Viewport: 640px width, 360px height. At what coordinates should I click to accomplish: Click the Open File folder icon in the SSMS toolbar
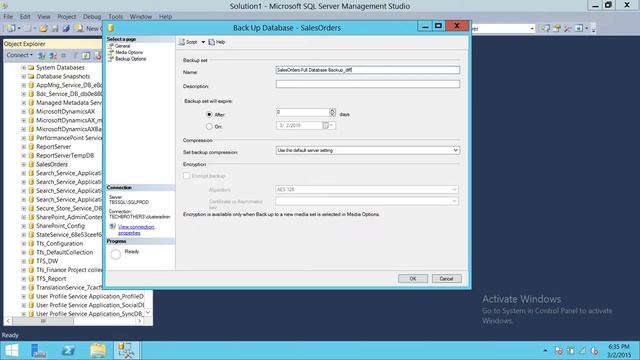click(43, 29)
